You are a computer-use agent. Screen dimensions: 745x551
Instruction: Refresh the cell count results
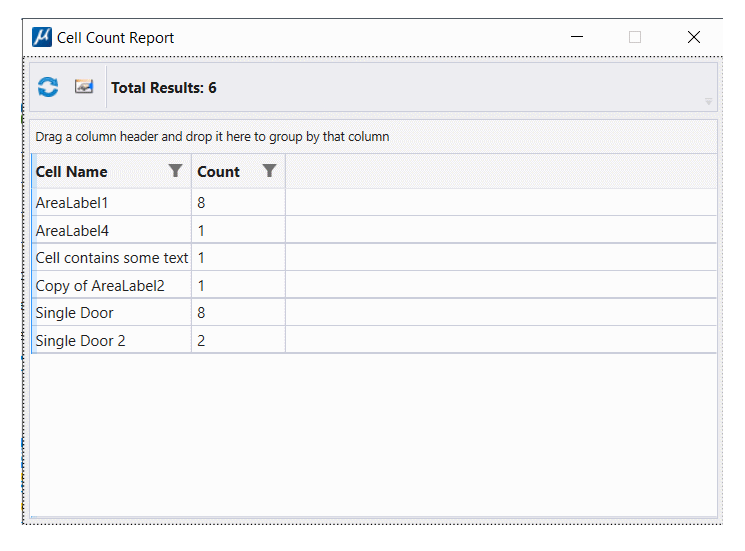48,87
